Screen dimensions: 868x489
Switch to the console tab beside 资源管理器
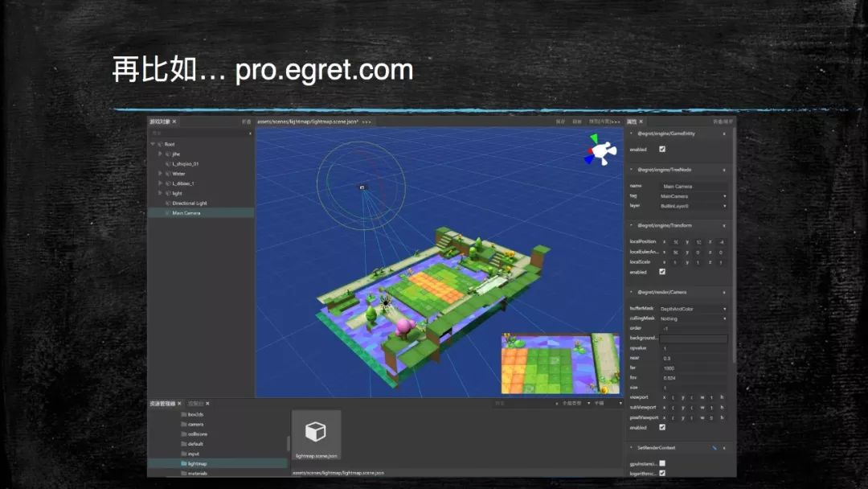[x=196, y=404]
